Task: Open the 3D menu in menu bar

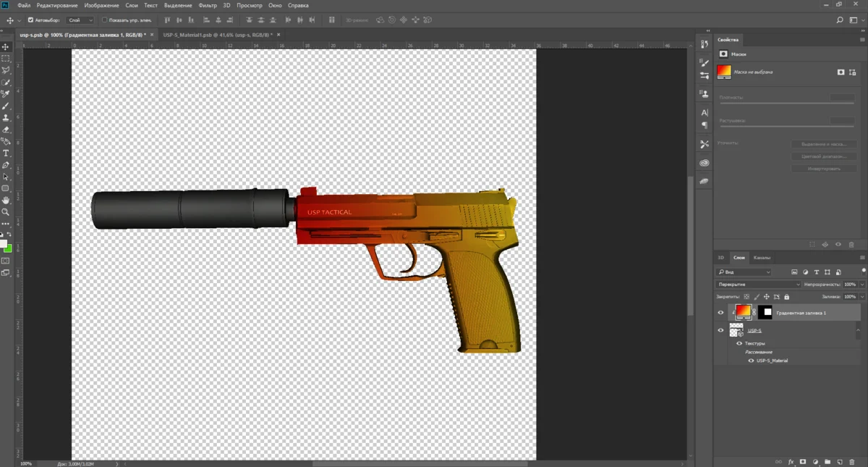Action: (x=226, y=5)
